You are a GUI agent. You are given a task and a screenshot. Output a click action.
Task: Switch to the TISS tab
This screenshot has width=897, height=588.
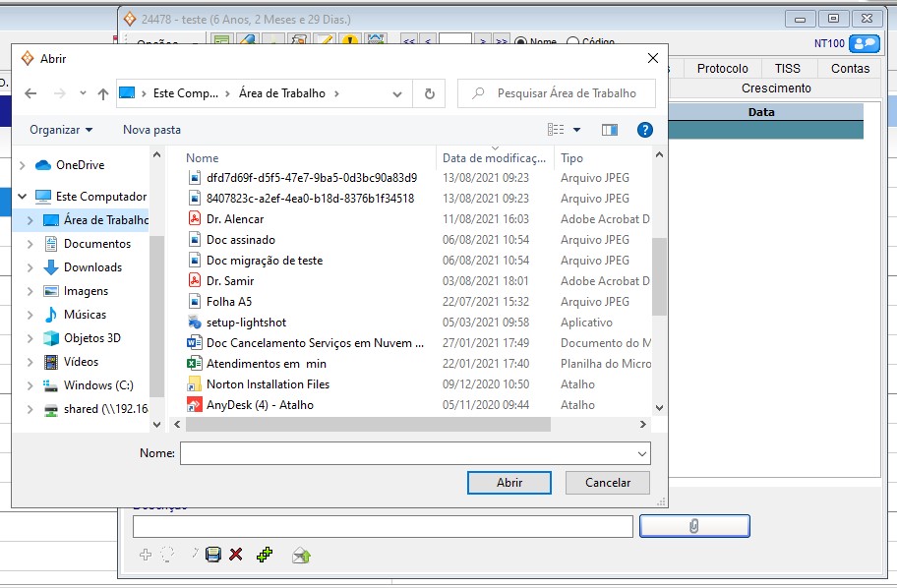pyautogui.click(x=788, y=68)
